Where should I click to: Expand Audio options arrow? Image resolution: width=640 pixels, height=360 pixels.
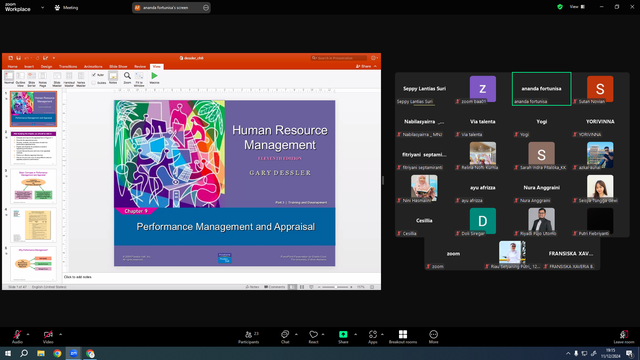[x=28, y=334]
